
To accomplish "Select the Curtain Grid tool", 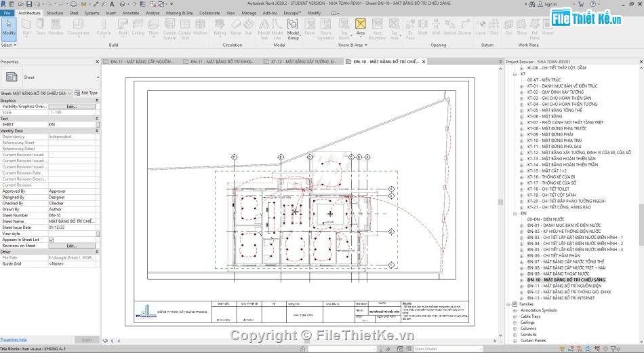I will (185, 29).
